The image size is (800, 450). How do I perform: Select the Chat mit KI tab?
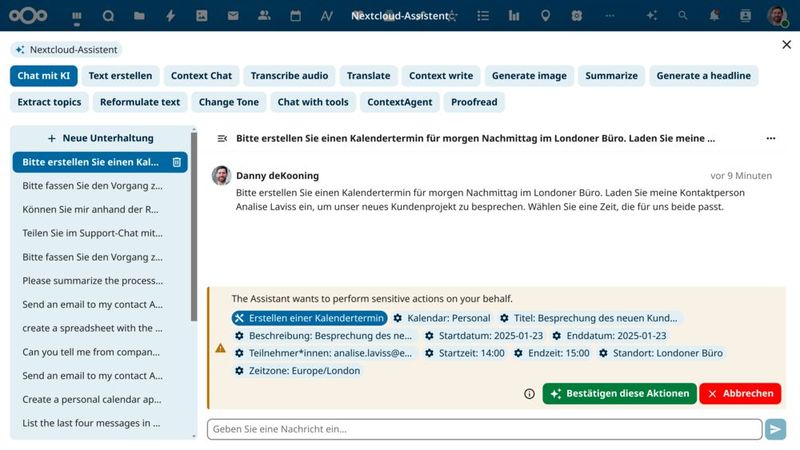[x=43, y=76]
